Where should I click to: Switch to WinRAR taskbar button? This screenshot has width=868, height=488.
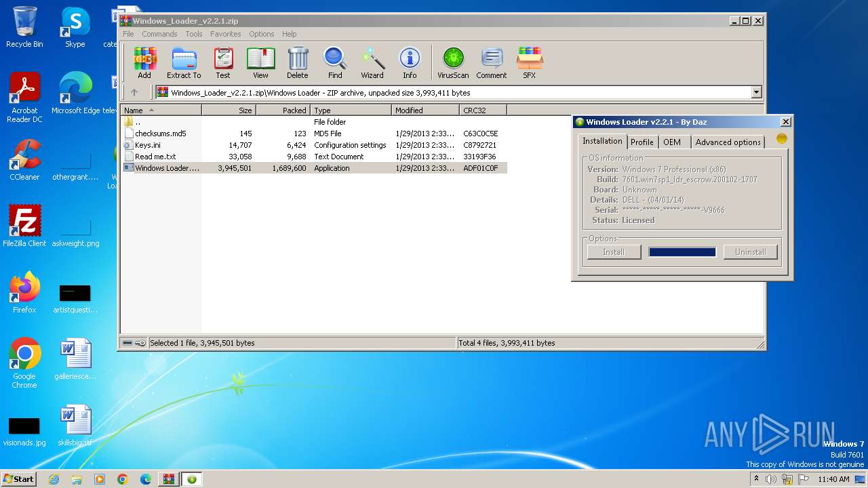point(167,479)
